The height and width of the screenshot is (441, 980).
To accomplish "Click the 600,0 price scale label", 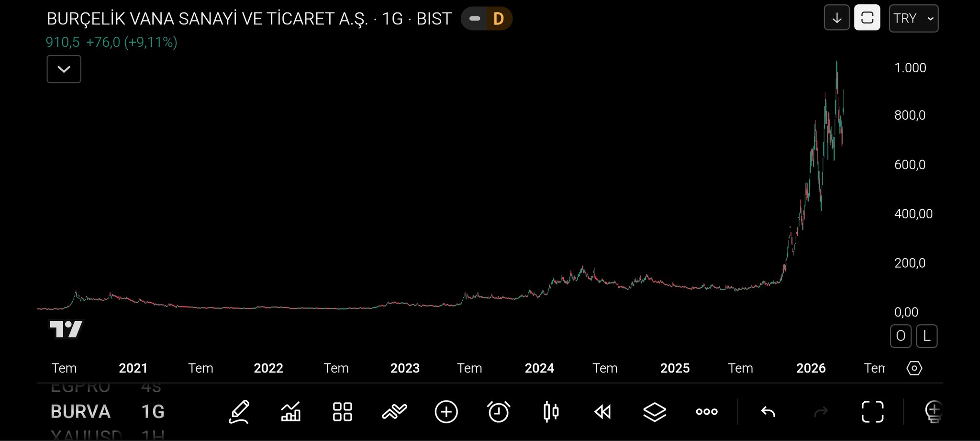I will 910,165.
